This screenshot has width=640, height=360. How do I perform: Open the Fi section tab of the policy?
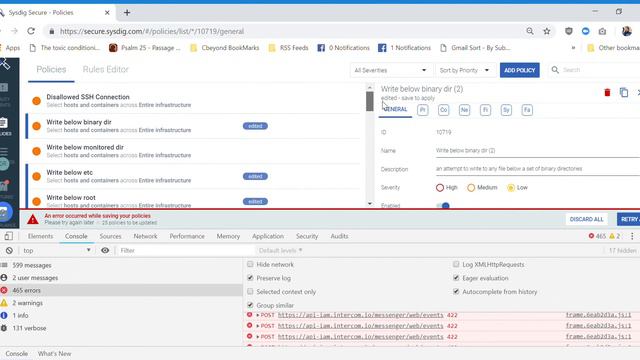click(x=485, y=110)
